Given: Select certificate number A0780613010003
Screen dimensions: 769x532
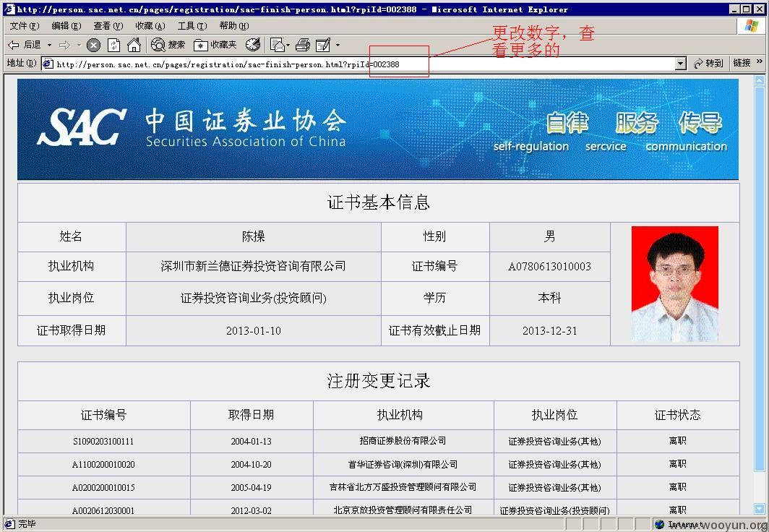Looking at the screenshot, I should [549, 266].
